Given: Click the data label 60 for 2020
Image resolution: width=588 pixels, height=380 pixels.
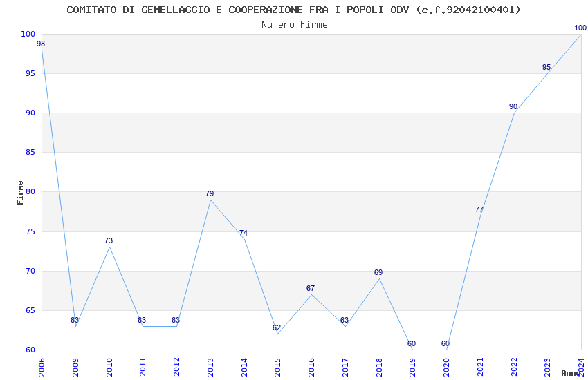Looking at the screenshot, I should [x=445, y=343].
